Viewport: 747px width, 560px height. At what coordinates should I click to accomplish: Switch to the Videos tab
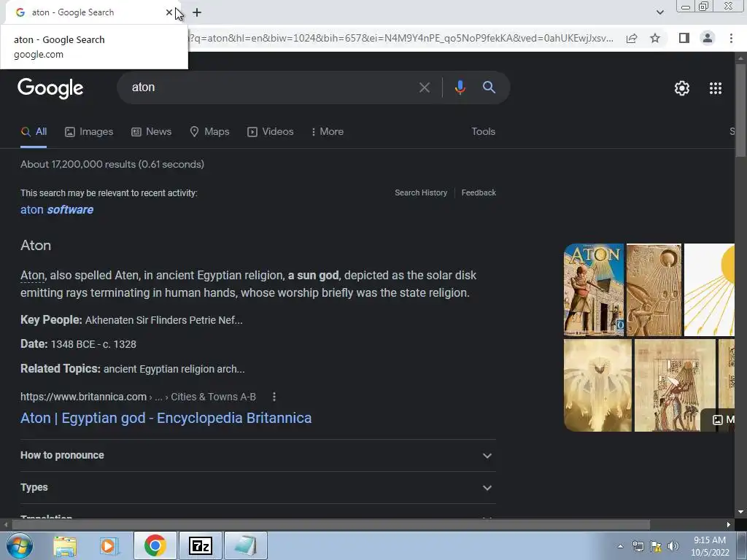tap(271, 132)
